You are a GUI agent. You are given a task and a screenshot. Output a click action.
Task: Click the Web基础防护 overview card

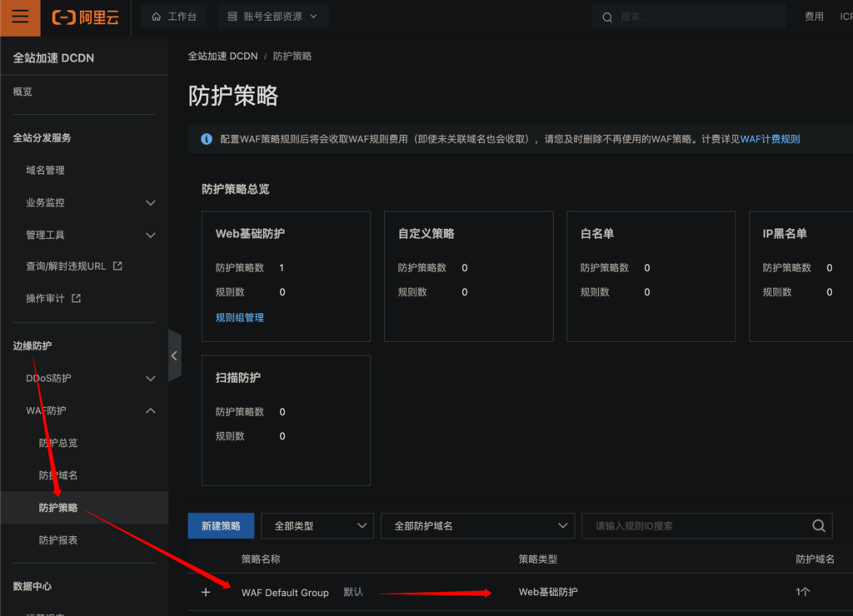coord(287,276)
